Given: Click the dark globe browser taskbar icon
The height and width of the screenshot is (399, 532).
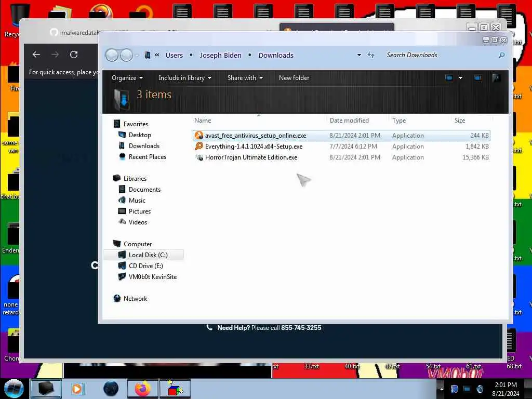Looking at the screenshot, I should click(111, 389).
